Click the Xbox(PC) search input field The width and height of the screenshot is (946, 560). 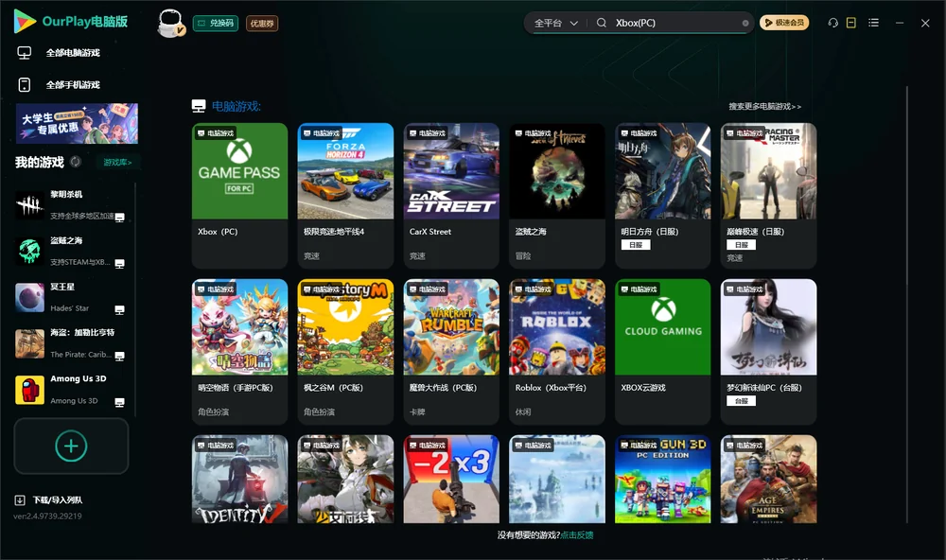(677, 23)
